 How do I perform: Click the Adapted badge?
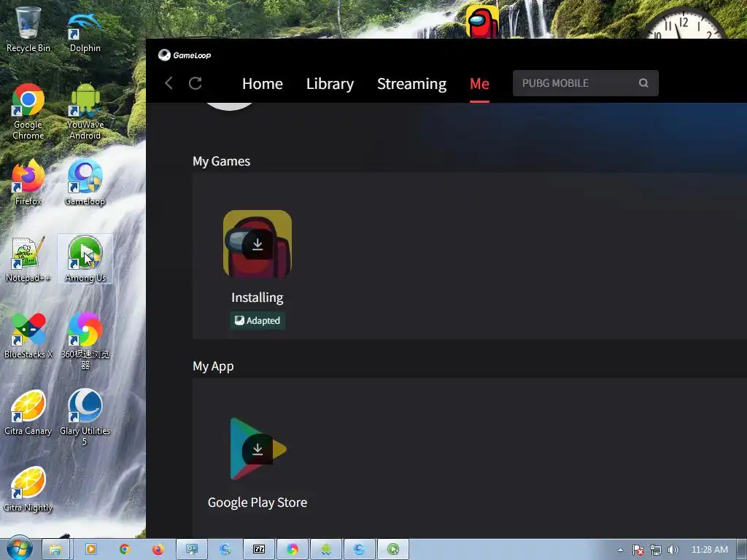[x=258, y=321]
